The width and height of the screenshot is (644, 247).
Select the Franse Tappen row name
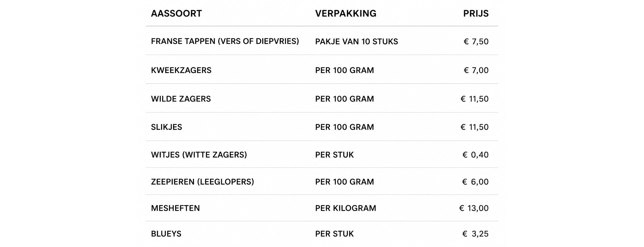(x=225, y=41)
